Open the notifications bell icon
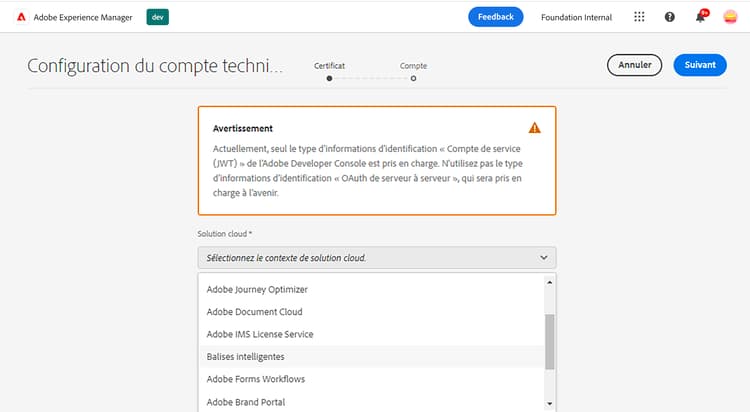The image size is (750, 412). click(700, 17)
